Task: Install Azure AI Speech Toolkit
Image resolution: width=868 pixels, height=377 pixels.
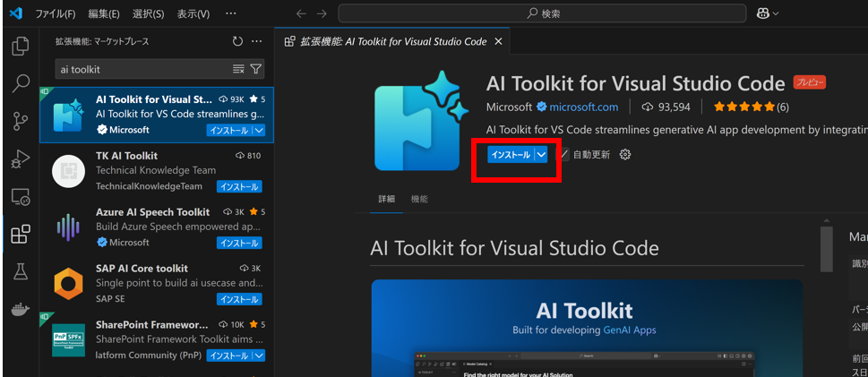Action: (x=239, y=243)
